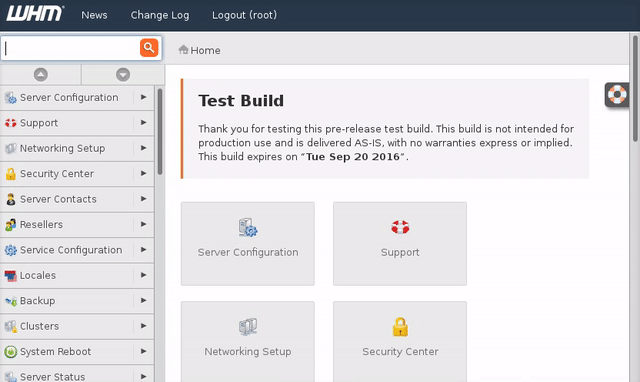The image size is (640, 382).
Task: Open Support tile label
Action: pos(400,253)
